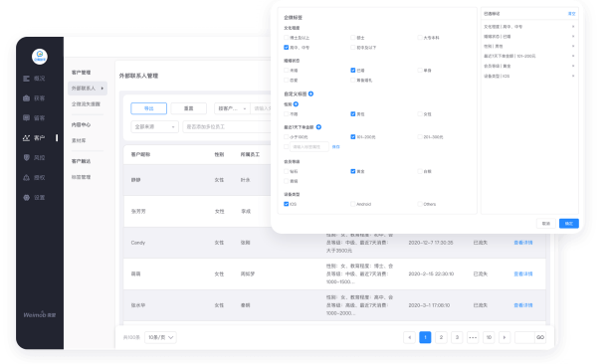The width and height of the screenshot is (607, 364).
Task: Remove selected tag 最近7天下单金额 | 101-200元
Action: tap(573, 56)
